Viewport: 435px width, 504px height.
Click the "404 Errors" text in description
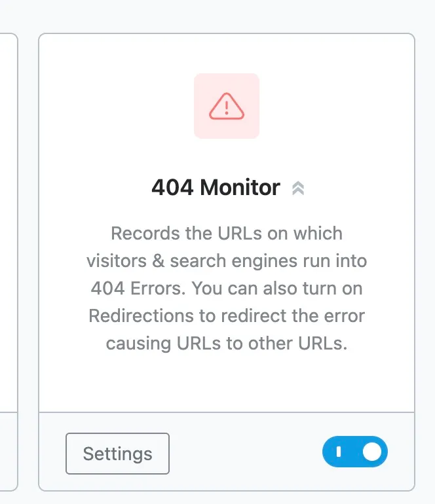point(130,288)
